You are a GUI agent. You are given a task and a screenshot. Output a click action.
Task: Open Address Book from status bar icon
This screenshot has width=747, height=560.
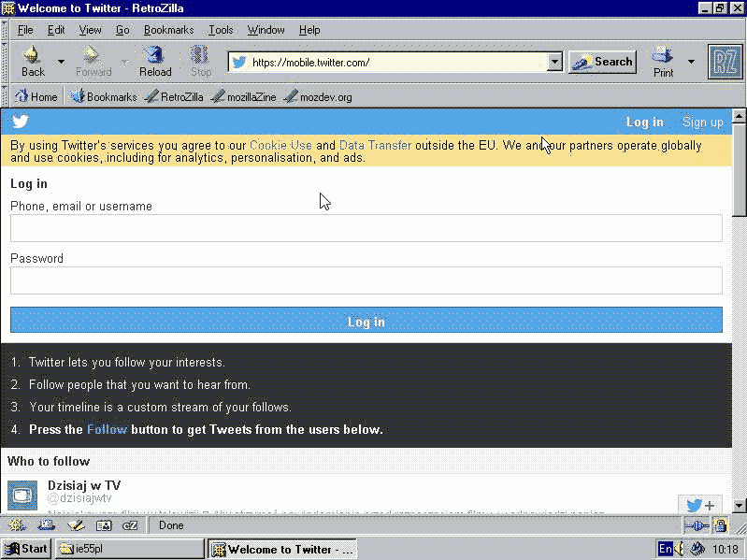pos(104,525)
